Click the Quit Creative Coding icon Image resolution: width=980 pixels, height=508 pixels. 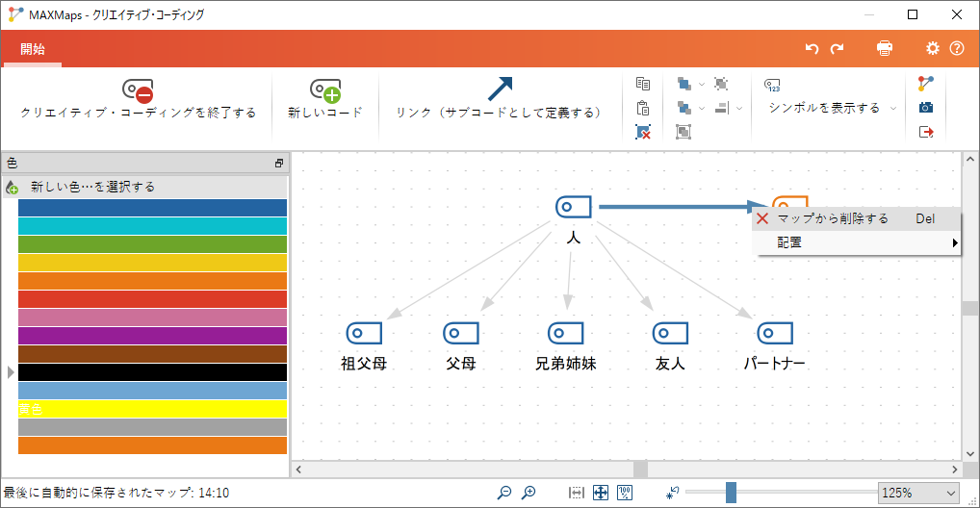point(138,90)
